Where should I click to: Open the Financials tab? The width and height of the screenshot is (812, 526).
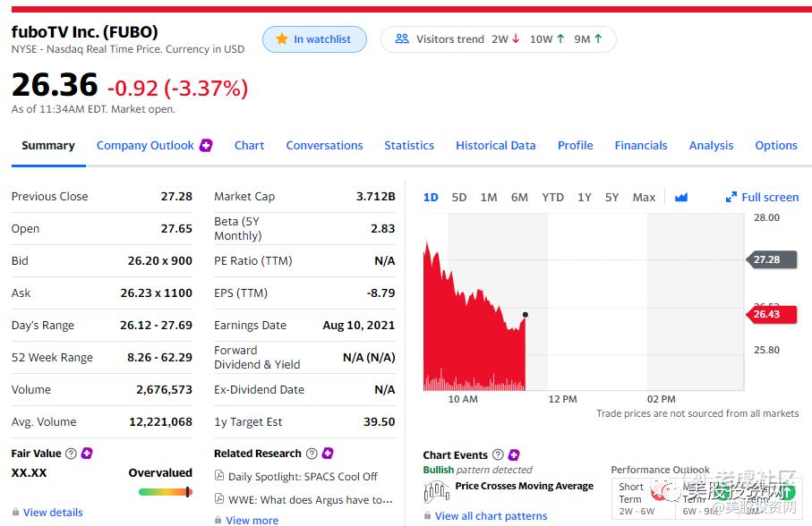pos(641,145)
